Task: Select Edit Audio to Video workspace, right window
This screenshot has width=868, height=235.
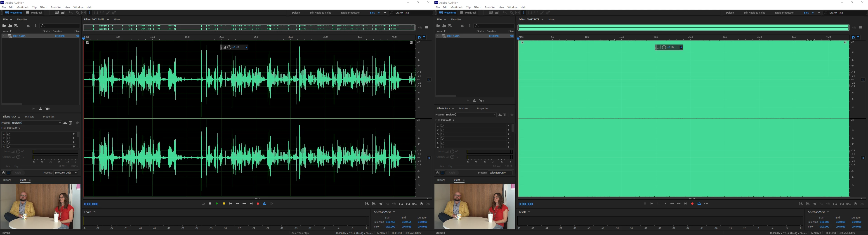Action: [x=755, y=13]
